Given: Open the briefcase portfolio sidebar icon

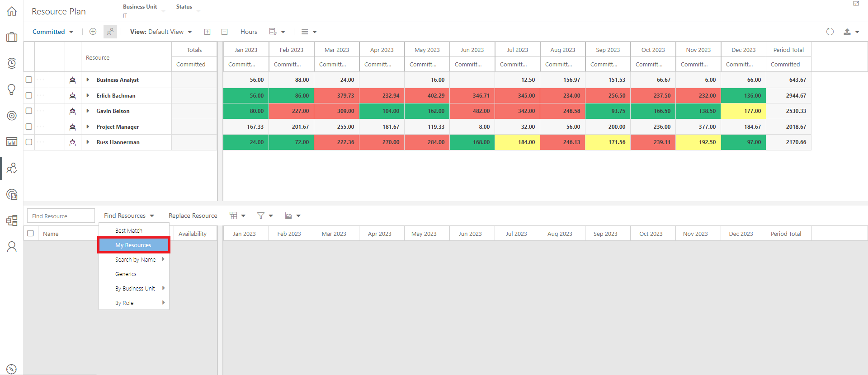Looking at the screenshot, I should coord(12,37).
